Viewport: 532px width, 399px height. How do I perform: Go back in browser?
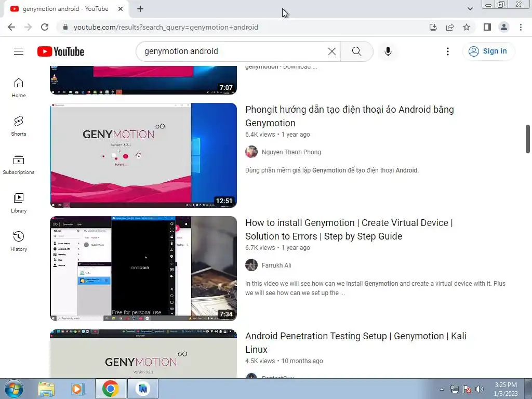tap(11, 27)
